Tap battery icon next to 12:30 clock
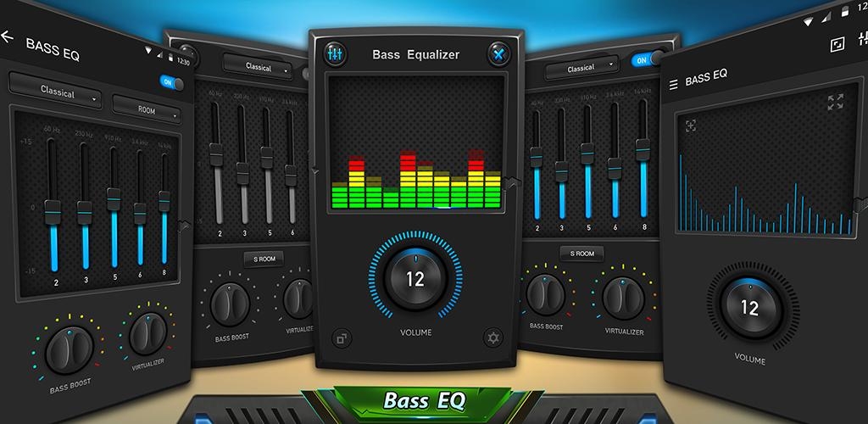This screenshot has width=868, height=424. (x=170, y=58)
